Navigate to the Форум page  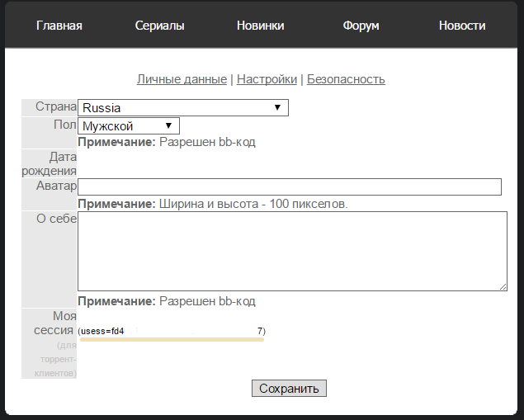click(361, 26)
